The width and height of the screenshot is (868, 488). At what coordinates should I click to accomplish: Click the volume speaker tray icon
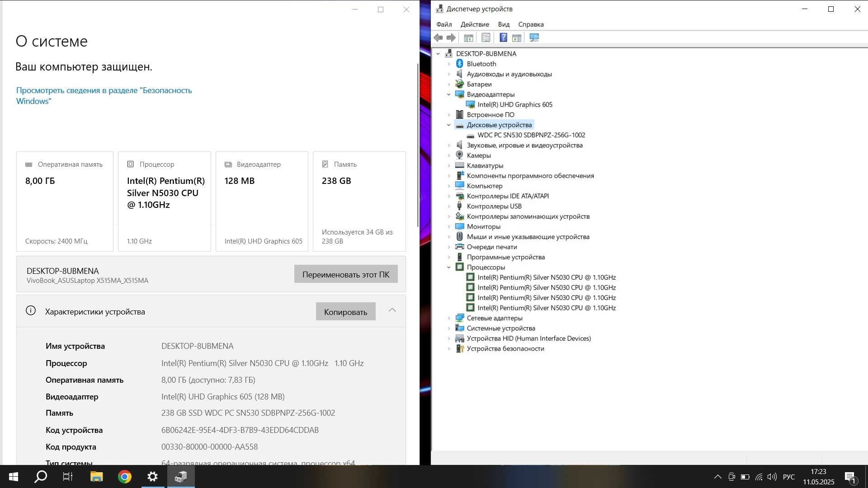772,477
